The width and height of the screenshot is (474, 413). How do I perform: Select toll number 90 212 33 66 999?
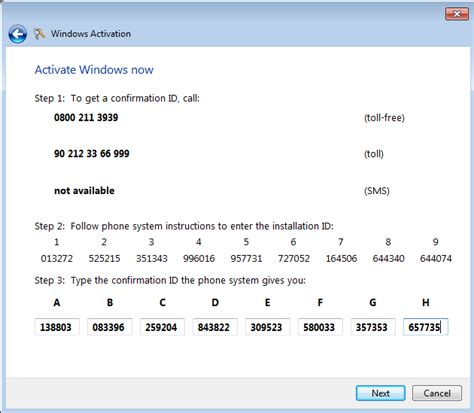pyautogui.click(x=92, y=154)
